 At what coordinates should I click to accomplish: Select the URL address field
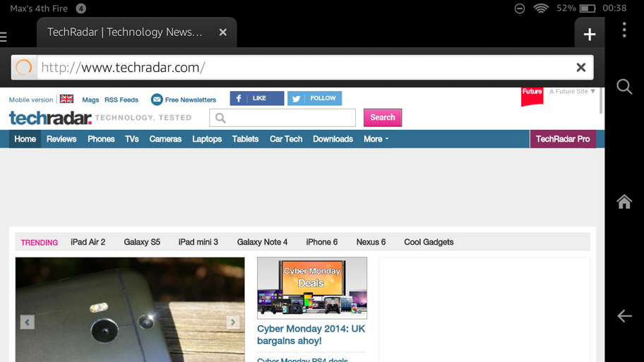point(304,67)
